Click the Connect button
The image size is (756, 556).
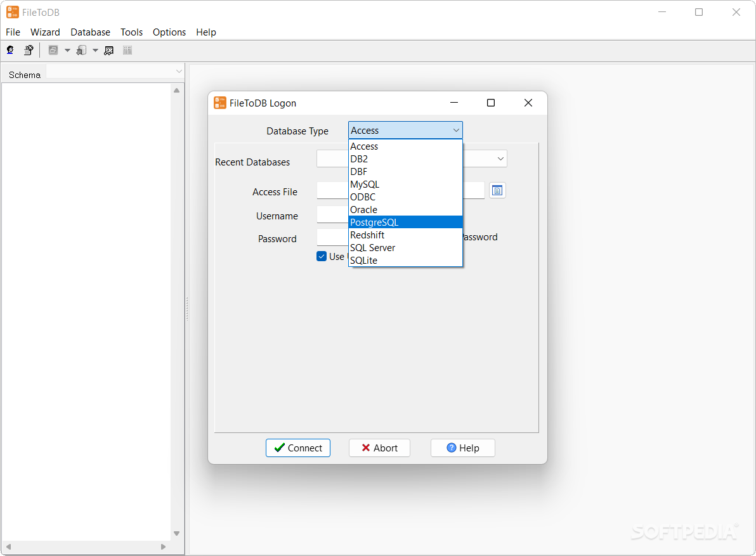298,448
